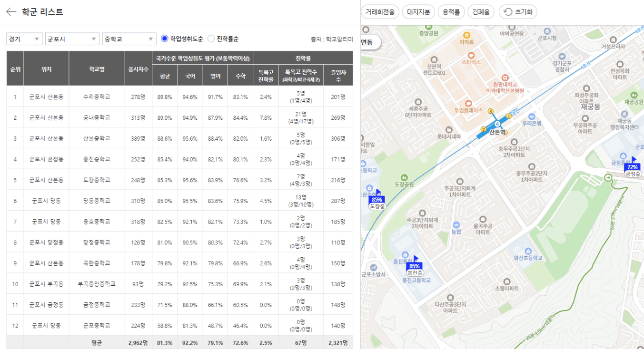Screen dimensions: 644x349
Task: Select the 진학률순 radio option
Action: pyautogui.click(x=211, y=39)
